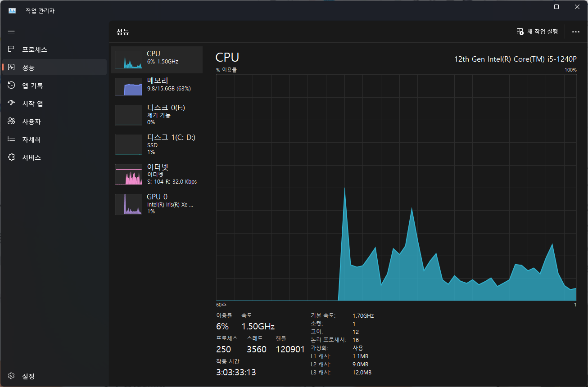Click the 기본 속도 1.70GHz value
Screen dimensions: 588x387
363,315
